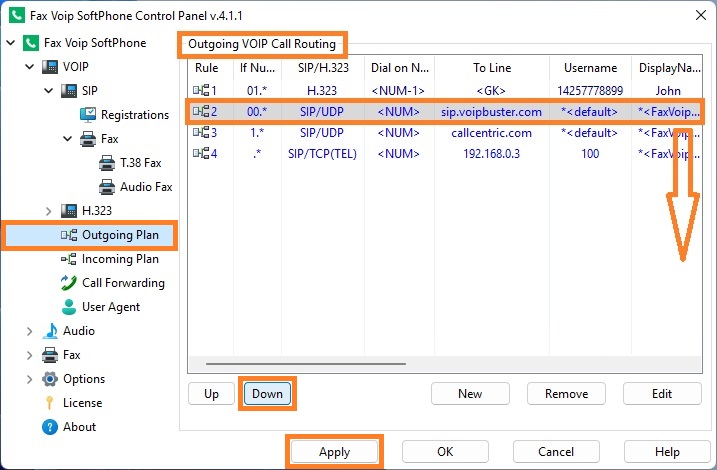Confirm with the OK button
Image resolution: width=717 pixels, height=470 pixels.
tap(445, 452)
